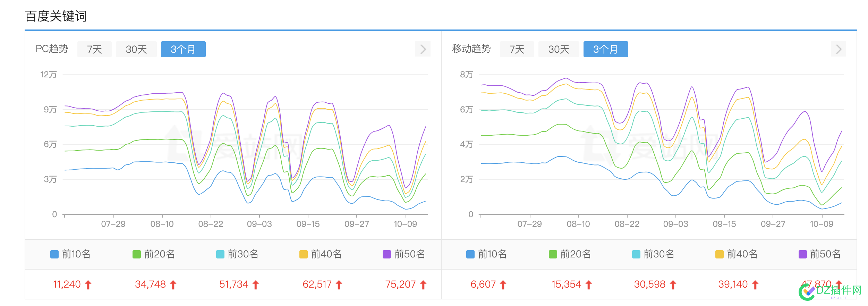The height and width of the screenshot is (306, 868).
Task: Select the 3个月 tab in PC趋势
Action: click(183, 49)
